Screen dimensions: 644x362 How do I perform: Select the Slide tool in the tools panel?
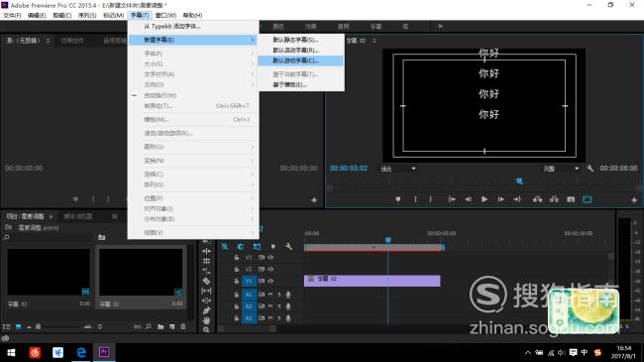(x=206, y=301)
